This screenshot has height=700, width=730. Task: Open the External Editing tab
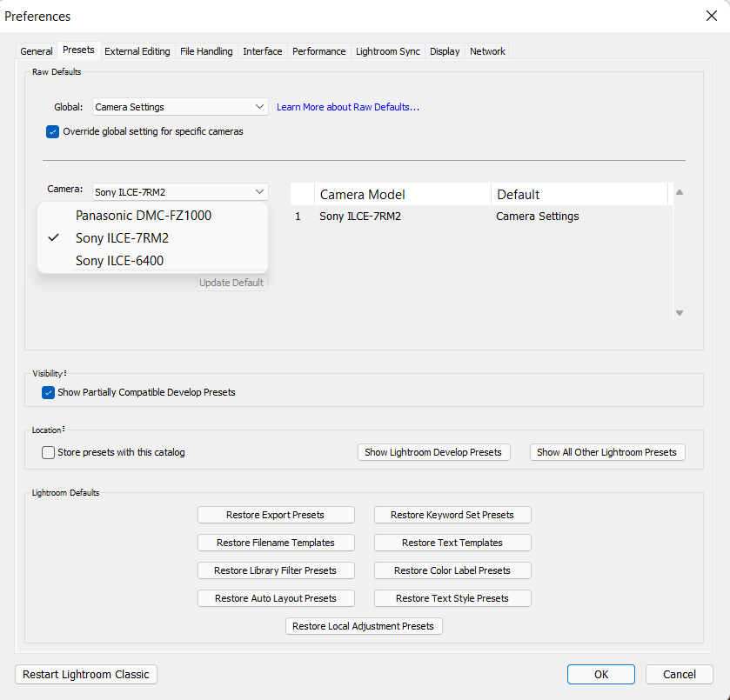pyautogui.click(x=137, y=51)
